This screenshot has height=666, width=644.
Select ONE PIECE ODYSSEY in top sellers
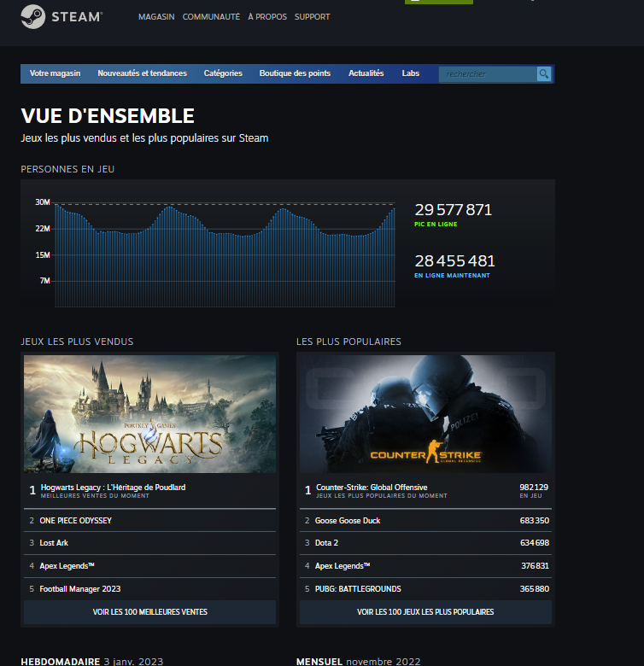click(76, 521)
